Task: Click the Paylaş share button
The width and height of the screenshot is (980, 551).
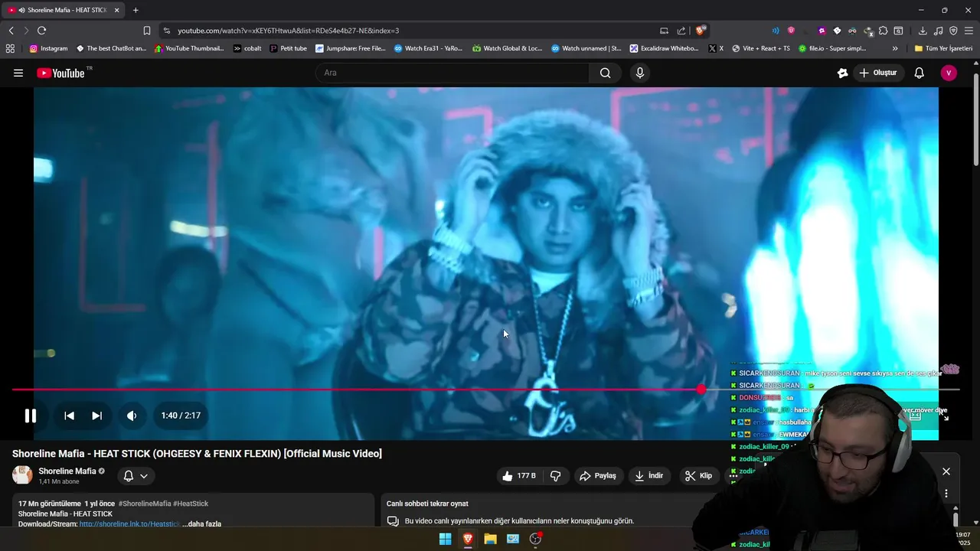Action: coord(598,476)
